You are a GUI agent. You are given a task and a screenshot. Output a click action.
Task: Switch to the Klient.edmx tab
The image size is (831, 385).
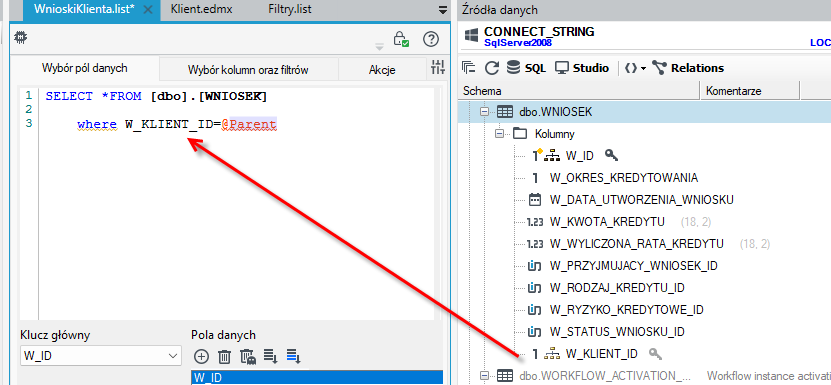tap(201, 9)
